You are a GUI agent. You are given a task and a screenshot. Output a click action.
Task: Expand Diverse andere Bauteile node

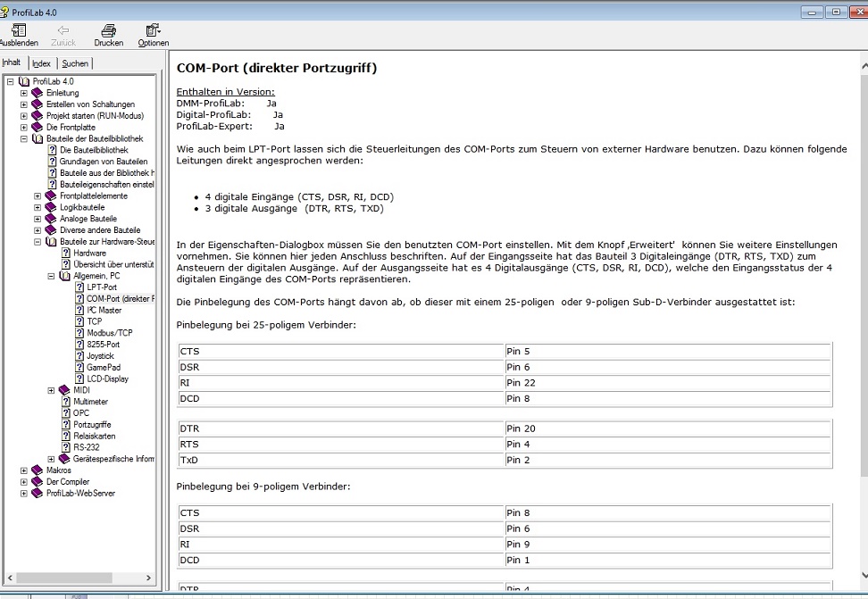pos(38,230)
